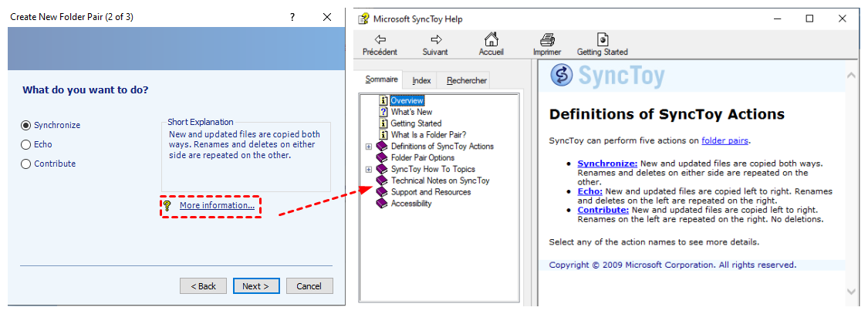Click the help pane scroll up arrow
This screenshot has height=314, width=868.
pos(851,76)
